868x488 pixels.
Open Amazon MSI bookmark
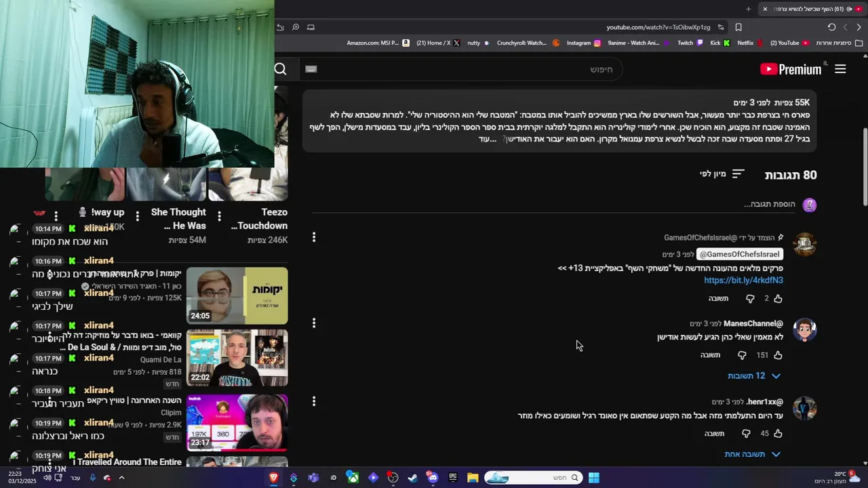(x=378, y=43)
